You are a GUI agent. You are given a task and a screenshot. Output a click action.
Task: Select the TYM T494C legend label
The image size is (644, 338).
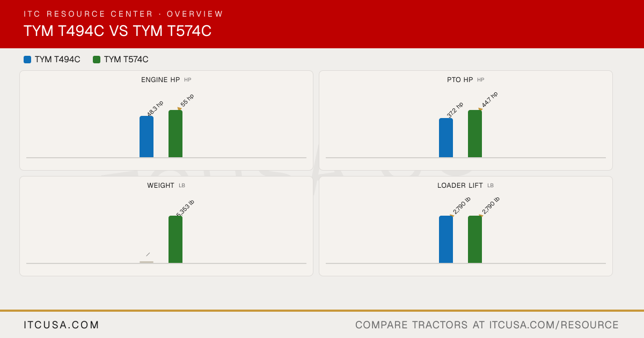57,60
